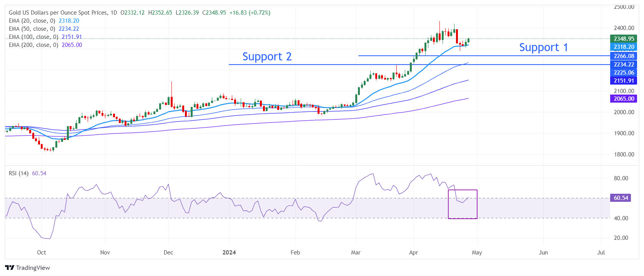Image resolution: width=644 pixels, height=276 pixels.
Task: Click the 2400.00 price axis label
Action: (x=624, y=28)
